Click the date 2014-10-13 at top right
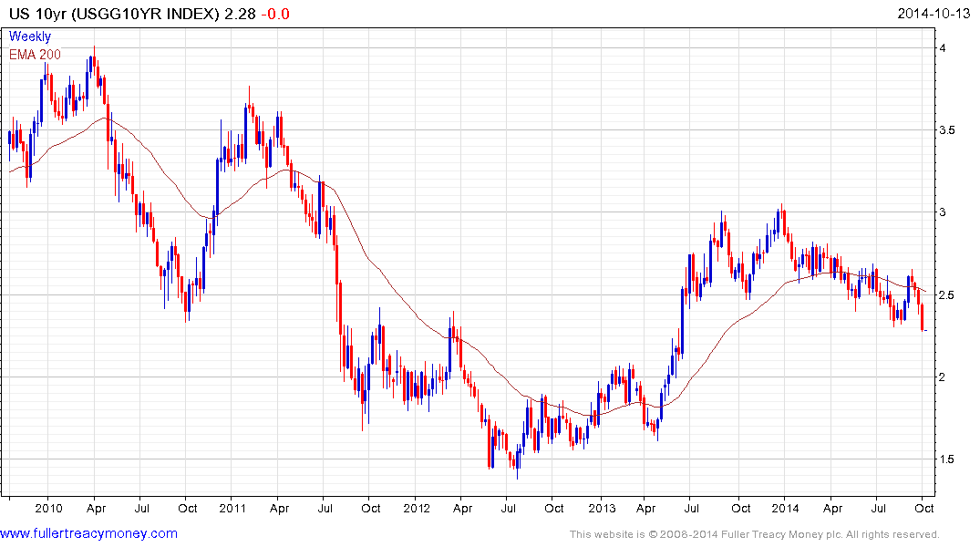The height and width of the screenshot is (547, 980). click(934, 13)
